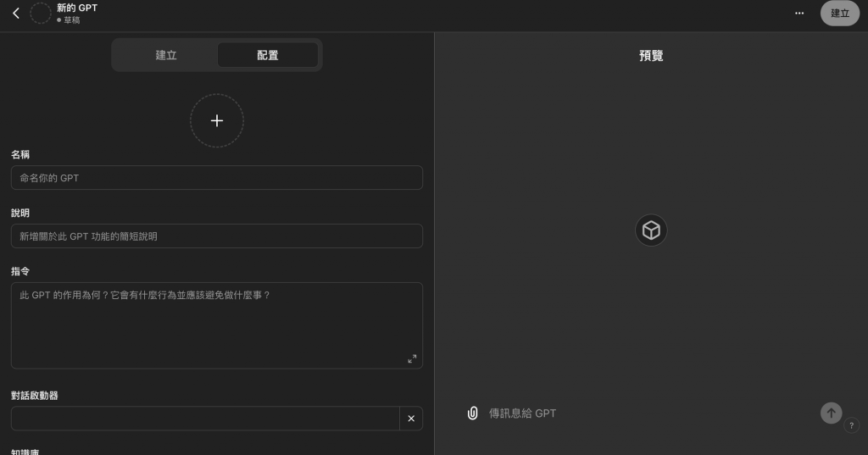868x455 pixels.
Task: Remove the conversation starter with X
Action: [x=411, y=419]
